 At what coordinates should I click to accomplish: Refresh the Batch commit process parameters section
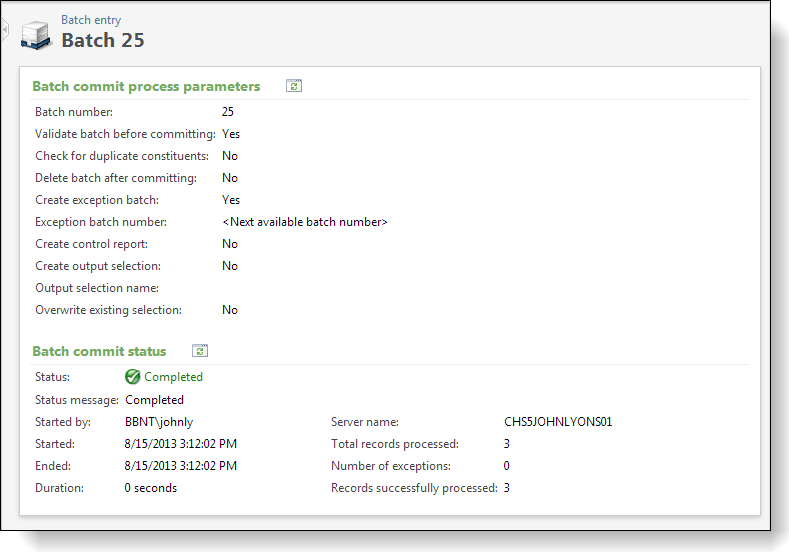294,86
